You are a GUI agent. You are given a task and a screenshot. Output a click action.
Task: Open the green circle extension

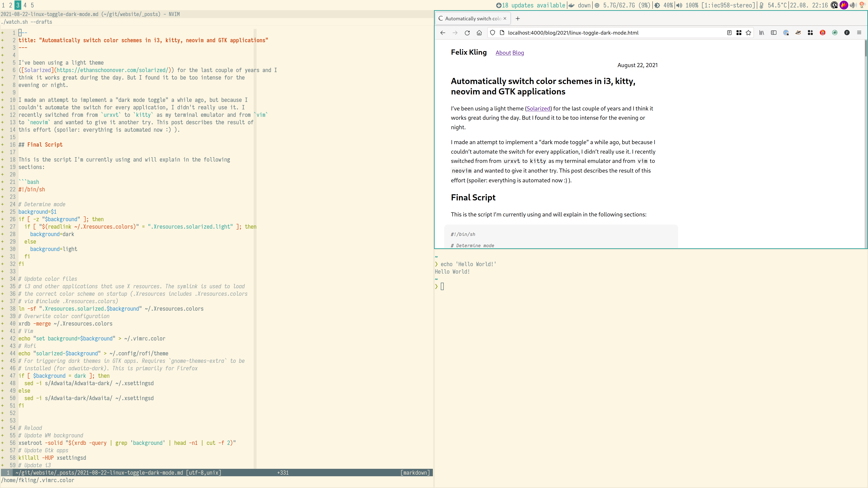click(x=835, y=33)
